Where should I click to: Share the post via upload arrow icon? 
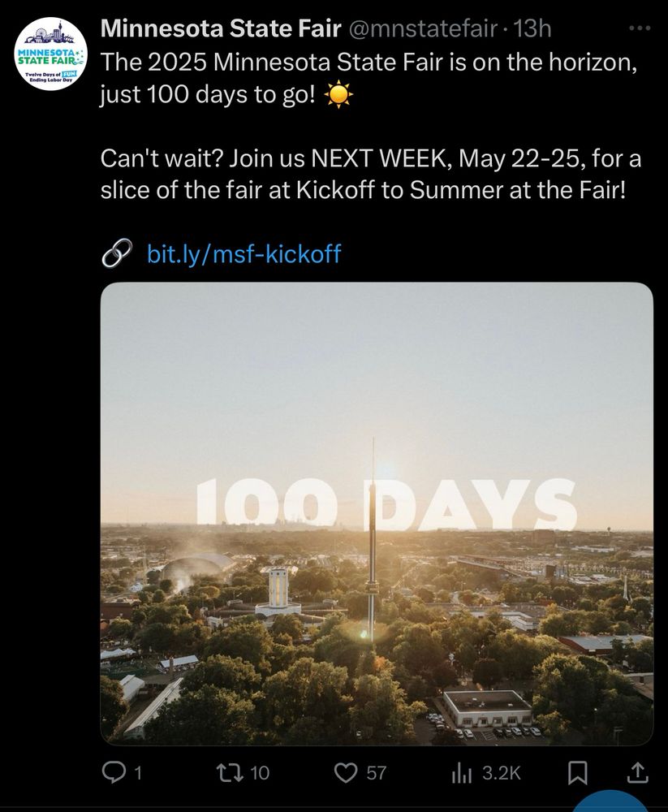click(x=638, y=773)
